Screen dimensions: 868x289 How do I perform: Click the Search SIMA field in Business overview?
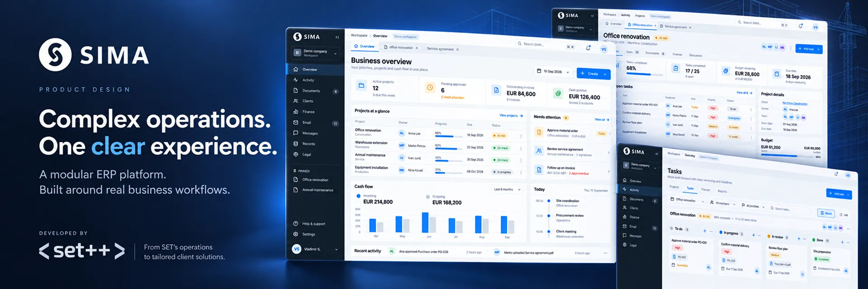tap(546, 45)
